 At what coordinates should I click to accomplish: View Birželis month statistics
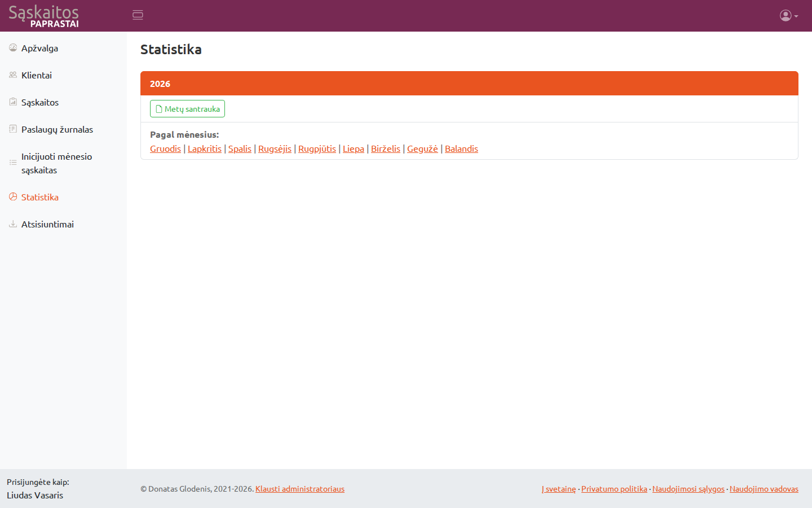coord(386,148)
